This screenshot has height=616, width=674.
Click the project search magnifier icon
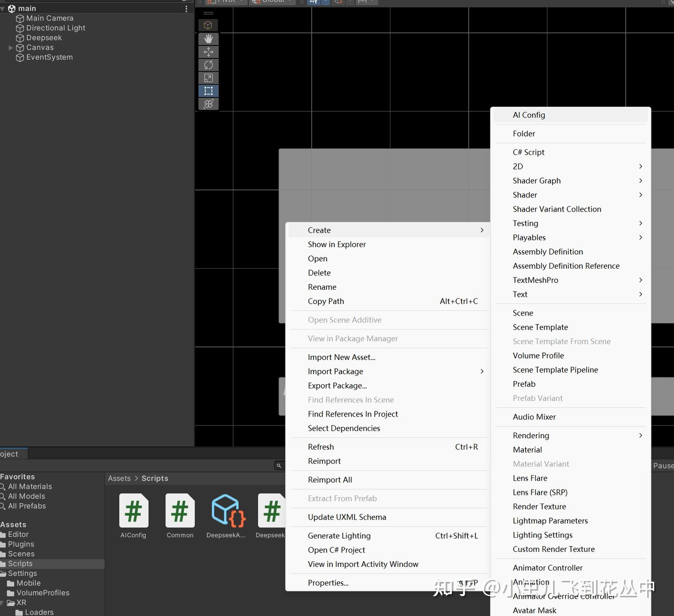tap(279, 465)
